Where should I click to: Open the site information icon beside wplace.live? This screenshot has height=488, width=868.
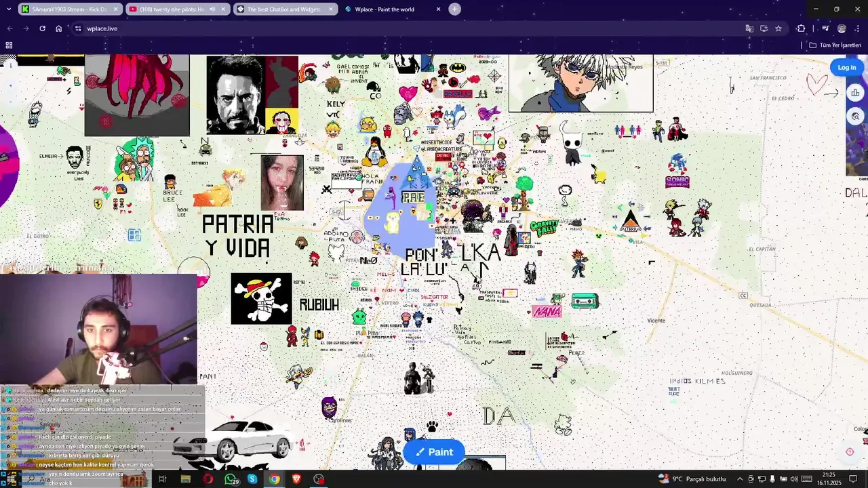click(78, 28)
